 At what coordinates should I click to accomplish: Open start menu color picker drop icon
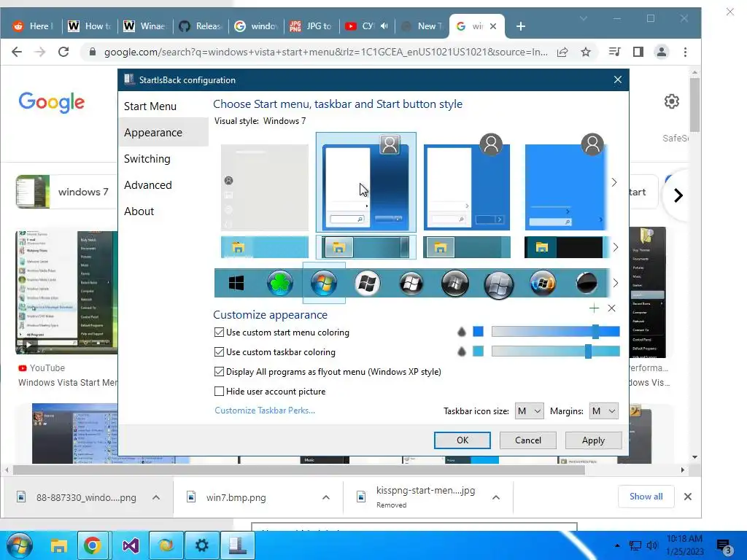tap(461, 332)
